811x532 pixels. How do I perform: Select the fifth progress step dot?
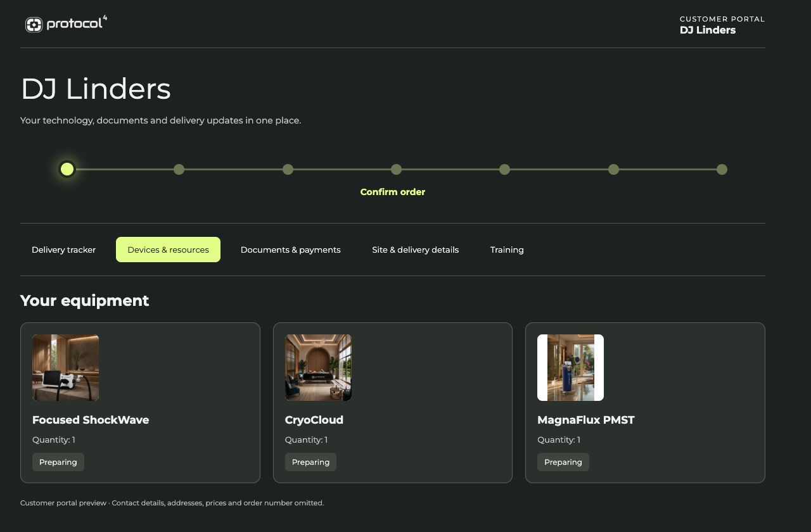[x=504, y=169]
